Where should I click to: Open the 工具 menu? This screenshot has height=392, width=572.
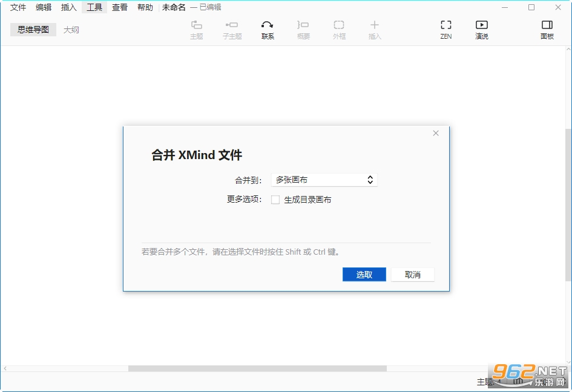point(94,7)
